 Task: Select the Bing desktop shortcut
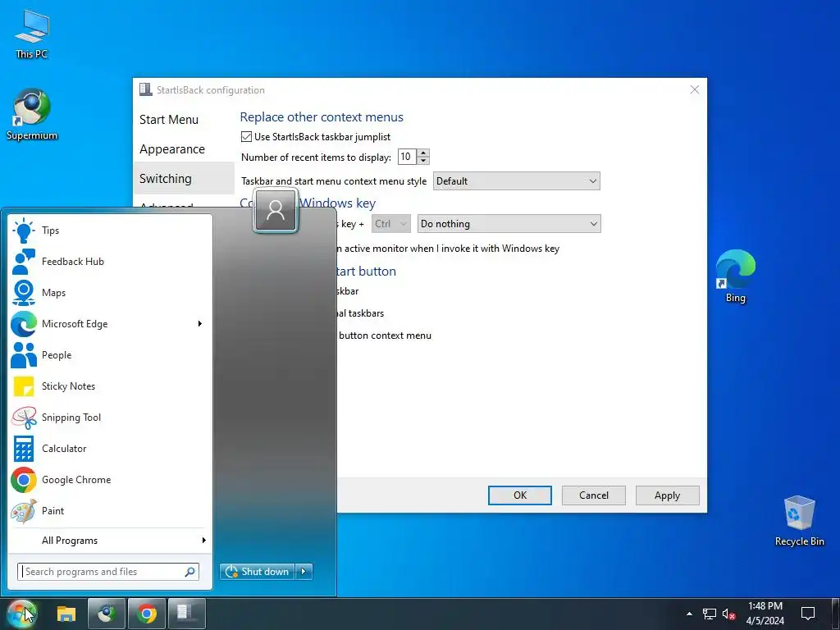coord(736,276)
